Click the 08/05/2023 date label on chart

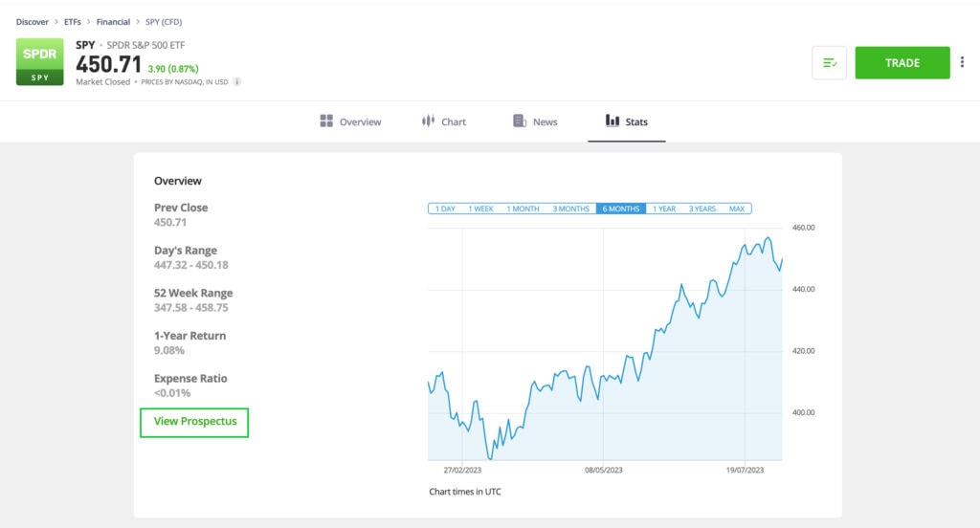coord(604,470)
